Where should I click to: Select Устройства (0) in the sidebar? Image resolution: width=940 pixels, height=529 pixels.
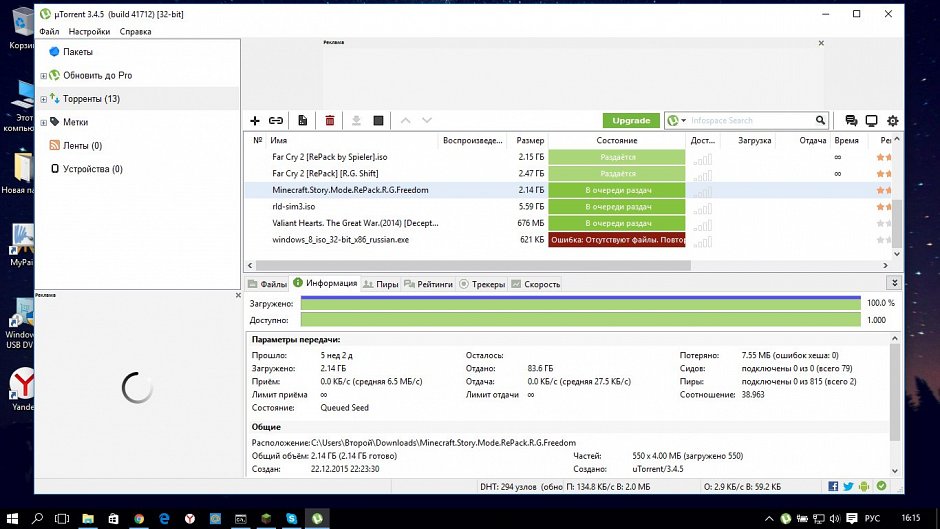tap(92, 169)
